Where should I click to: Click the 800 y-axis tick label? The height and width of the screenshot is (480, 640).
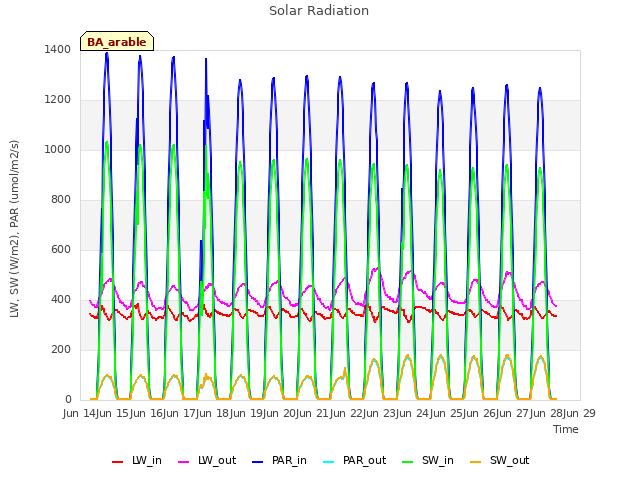[61, 200]
